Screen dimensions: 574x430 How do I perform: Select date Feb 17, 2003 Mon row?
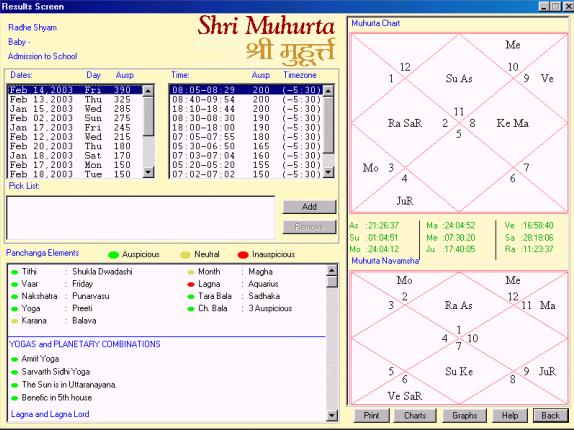[x=75, y=165]
